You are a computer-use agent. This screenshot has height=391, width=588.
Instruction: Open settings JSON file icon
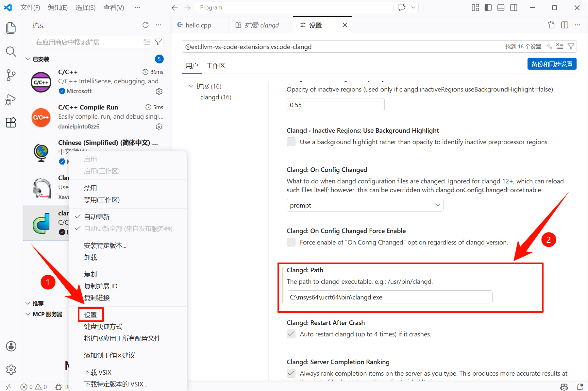tap(551, 25)
